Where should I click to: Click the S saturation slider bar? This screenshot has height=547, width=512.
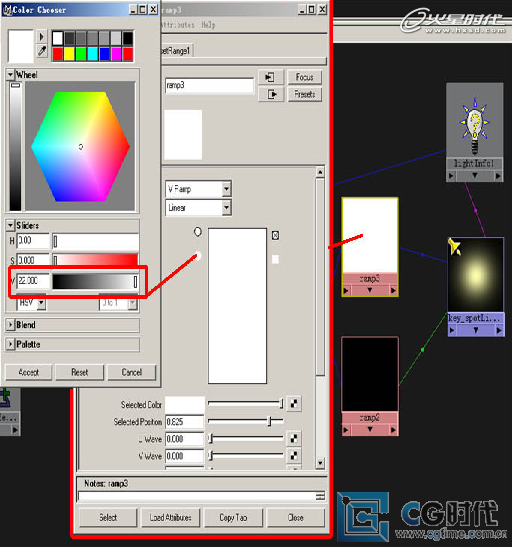pos(95,260)
